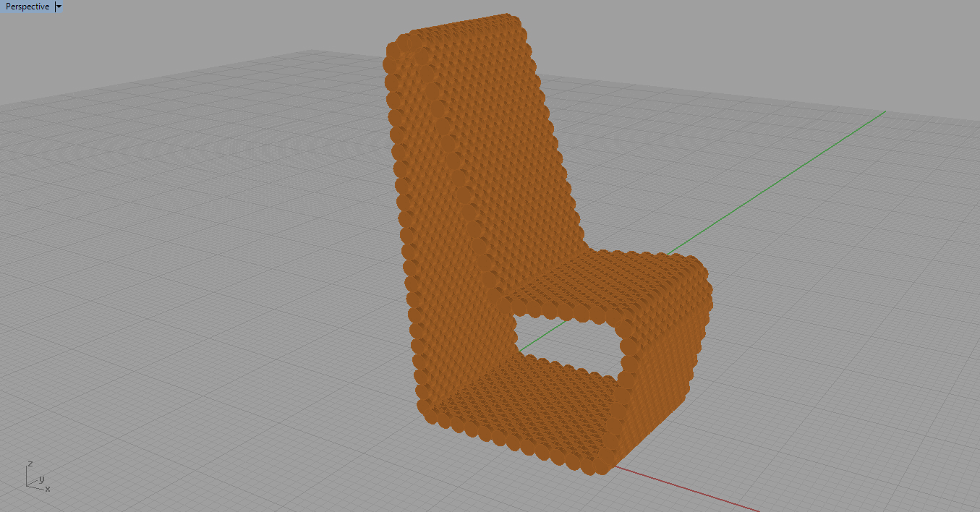Click the y label on axis icon
This screenshot has width=980, height=512.
[x=42, y=479]
